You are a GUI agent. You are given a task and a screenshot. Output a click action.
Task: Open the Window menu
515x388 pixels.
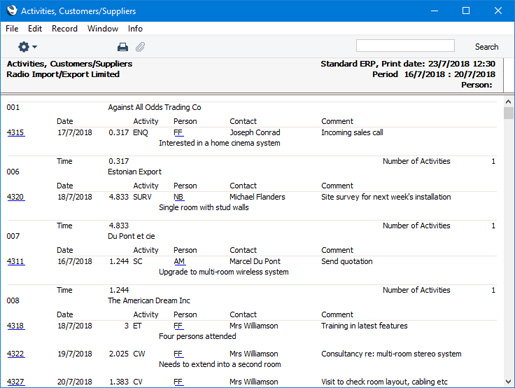[x=103, y=29]
